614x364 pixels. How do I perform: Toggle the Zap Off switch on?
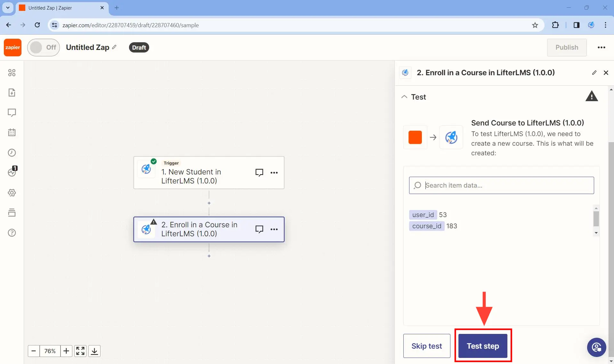[44, 47]
